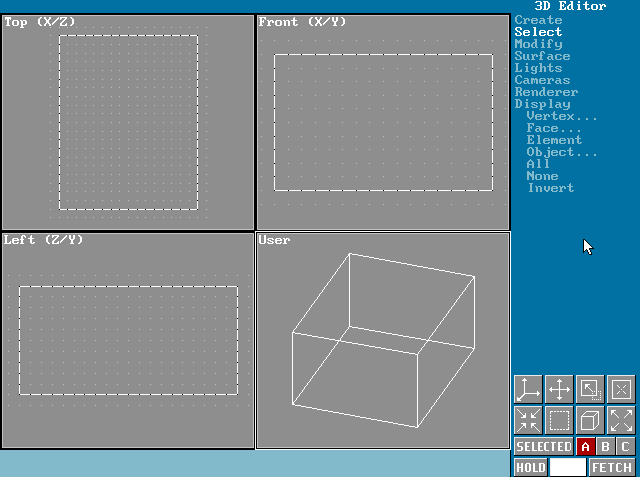Image resolution: width=640 pixels, height=477 pixels.
Task: Choose selection set A
Action: 586,446
